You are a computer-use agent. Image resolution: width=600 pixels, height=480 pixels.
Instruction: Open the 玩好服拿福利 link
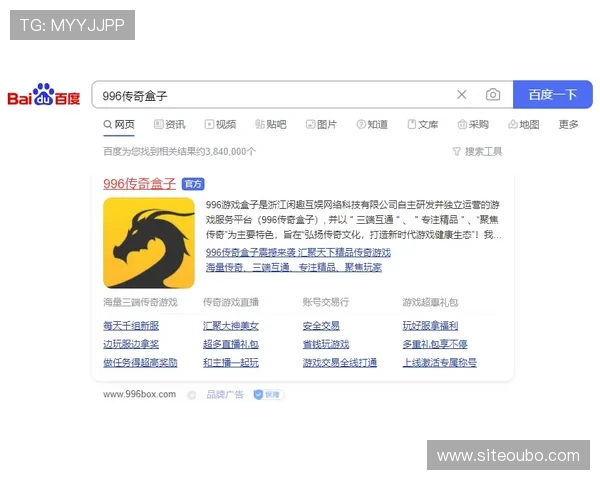tap(430, 326)
